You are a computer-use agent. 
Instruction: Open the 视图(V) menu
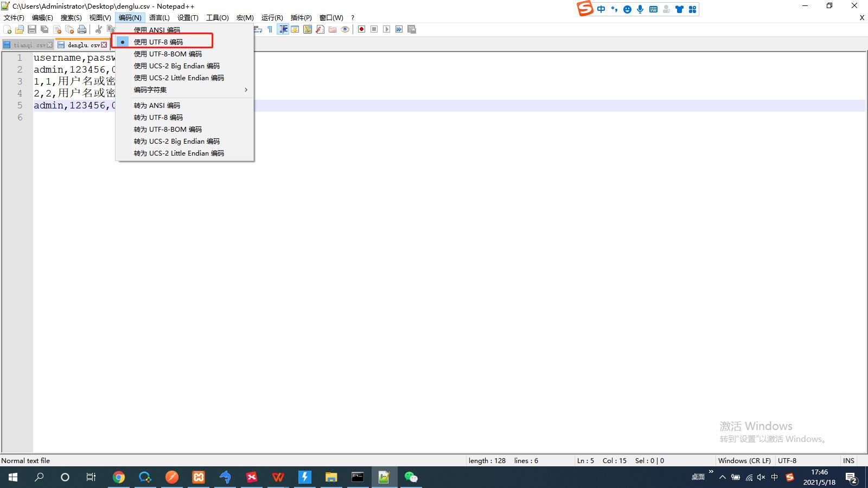point(100,17)
